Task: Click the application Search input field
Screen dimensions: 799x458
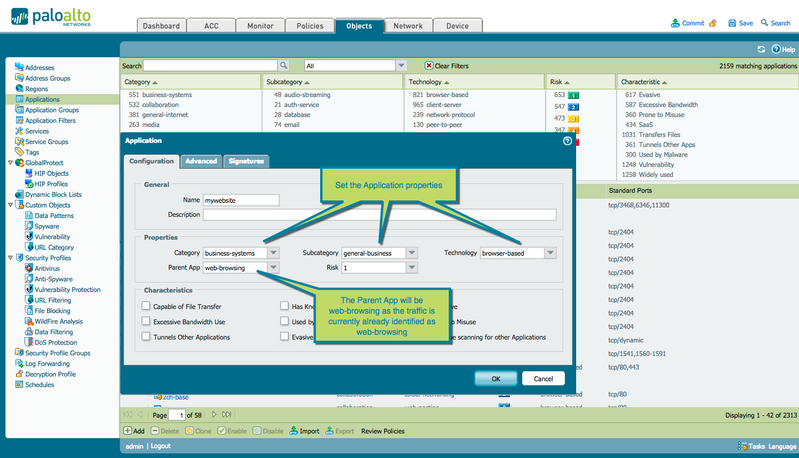Action: pos(210,65)
